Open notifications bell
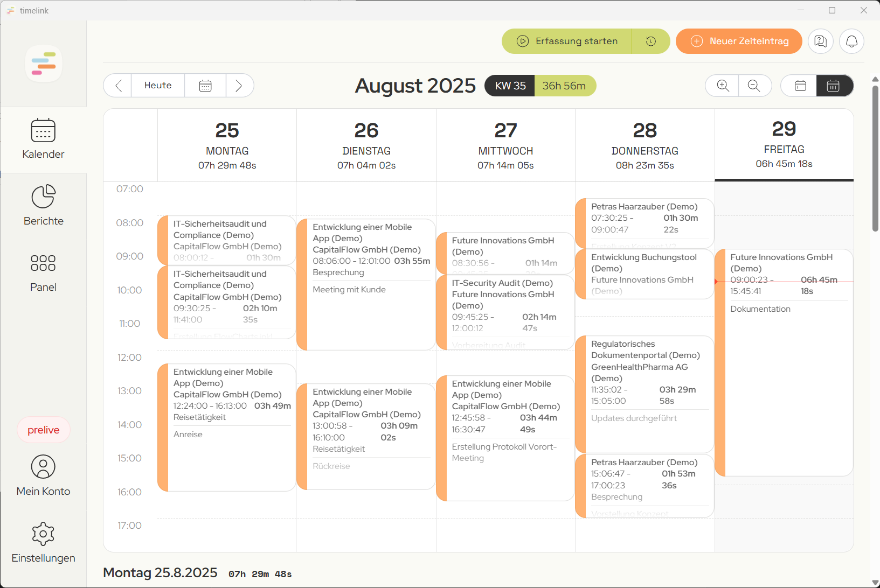880x588 pixels. 851,41
